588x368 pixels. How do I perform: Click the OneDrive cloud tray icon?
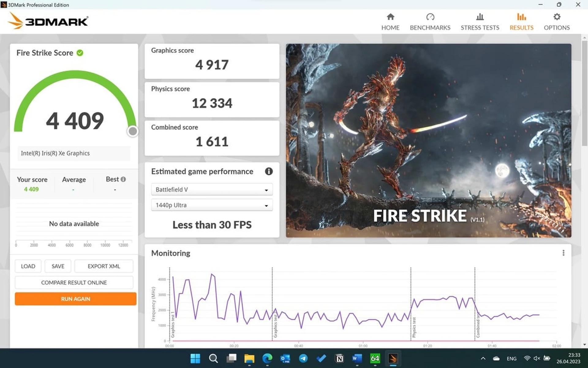pos(496,358)
